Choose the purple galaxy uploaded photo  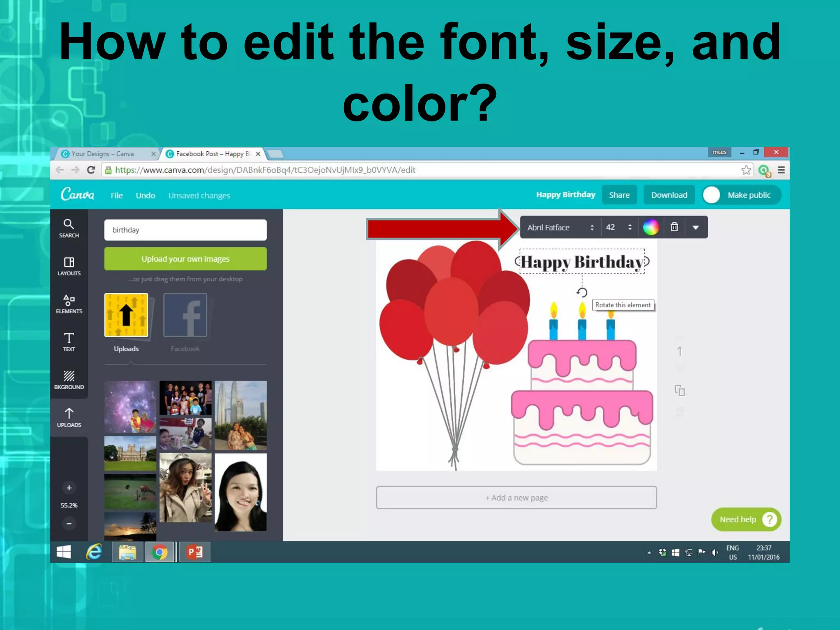coord(130,407)
